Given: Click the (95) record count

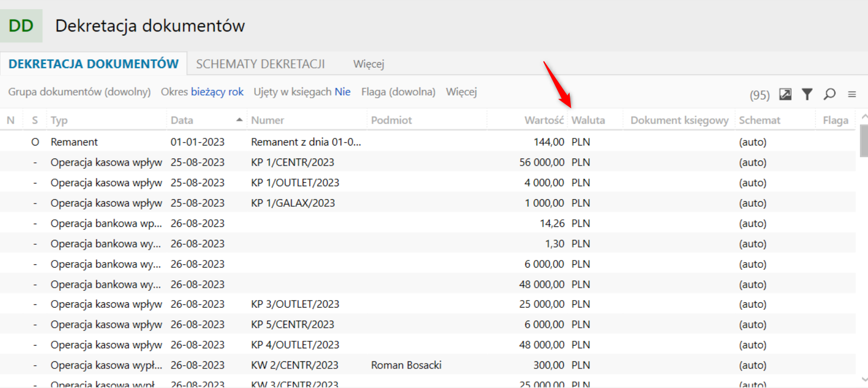Looking at the screenshot, I should (x=760, y=95).
